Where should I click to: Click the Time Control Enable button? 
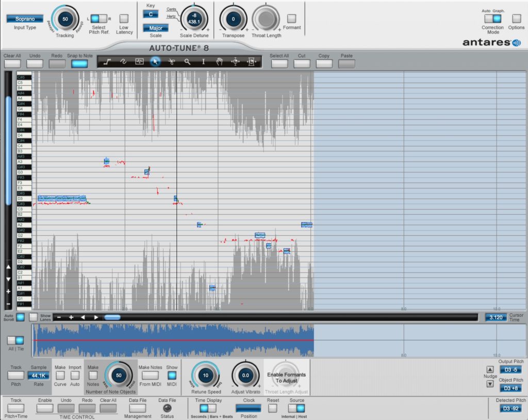[45, 408]
